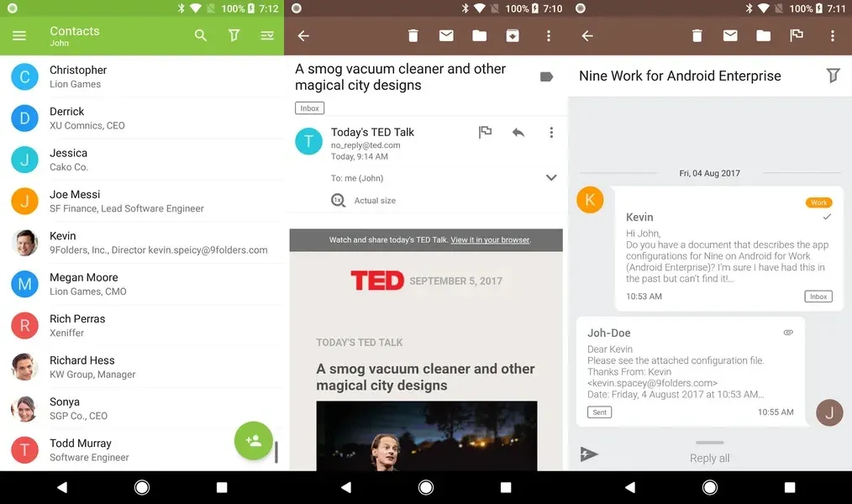Tap Android recents button under conversation screen

tap(790, 487)
